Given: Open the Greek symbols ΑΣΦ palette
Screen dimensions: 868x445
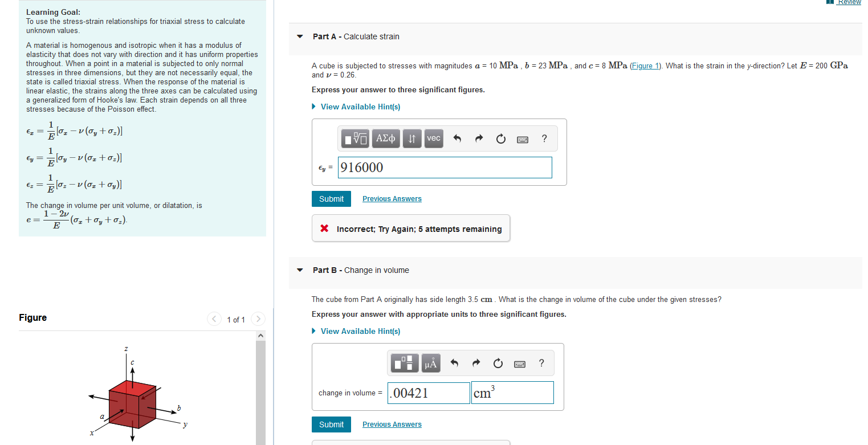Looking at the screenshot, I should 385,138.
